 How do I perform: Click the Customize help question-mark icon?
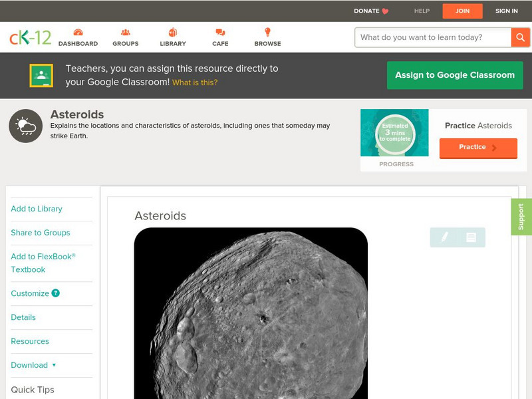56,293
